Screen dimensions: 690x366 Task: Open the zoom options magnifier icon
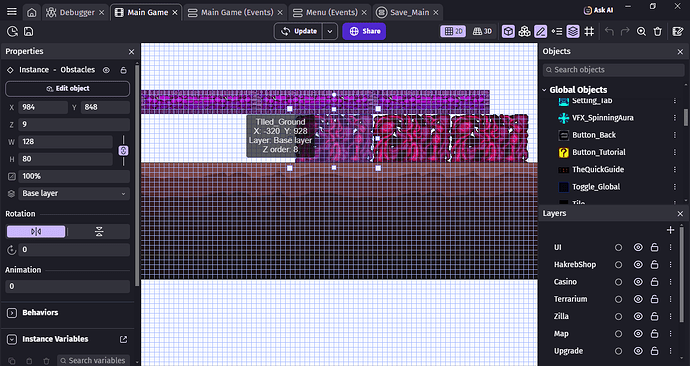coord(641,31)
